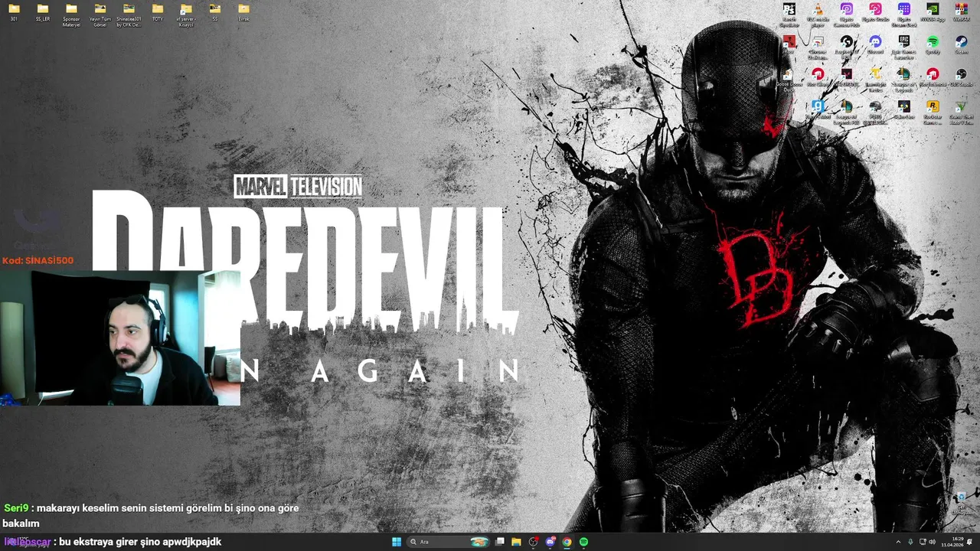Open Discord desktop shortcut
This screenshot has height=551, width=980.
pyautogui.click(x=875, y=44)
